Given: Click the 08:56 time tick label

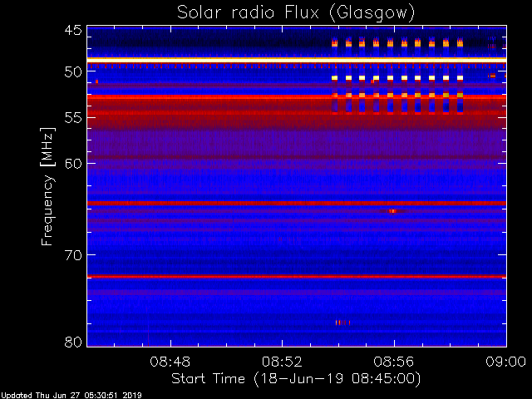Looking at the screenshot, I should pos(394,362).
